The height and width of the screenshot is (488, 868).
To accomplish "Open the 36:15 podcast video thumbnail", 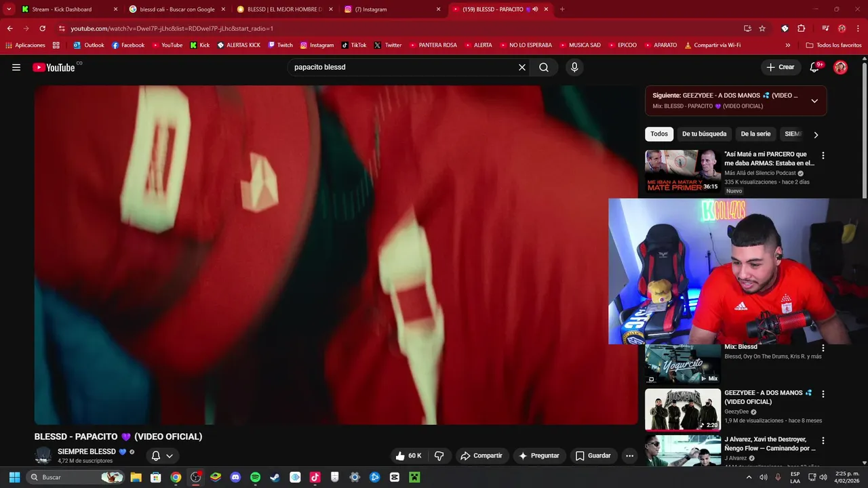I will click(x=683, y=172).
